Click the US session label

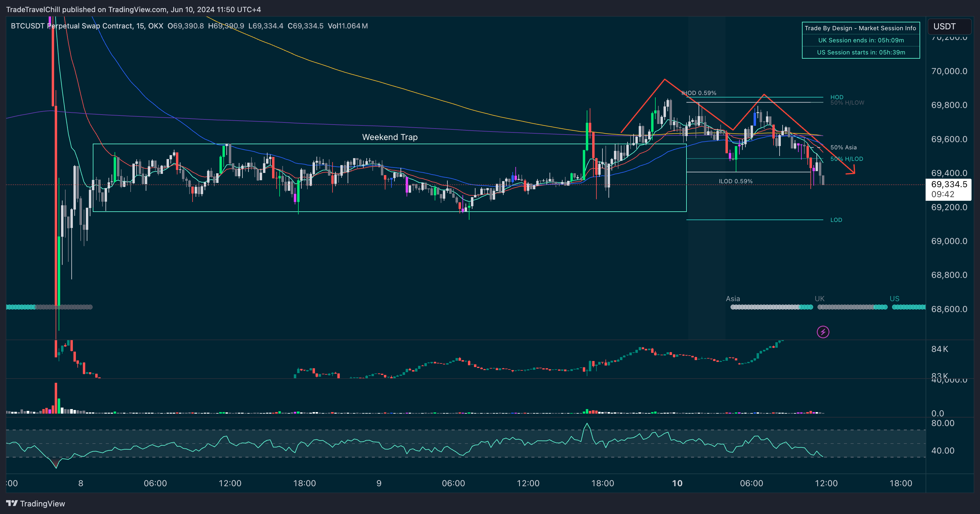coord(894,299)
